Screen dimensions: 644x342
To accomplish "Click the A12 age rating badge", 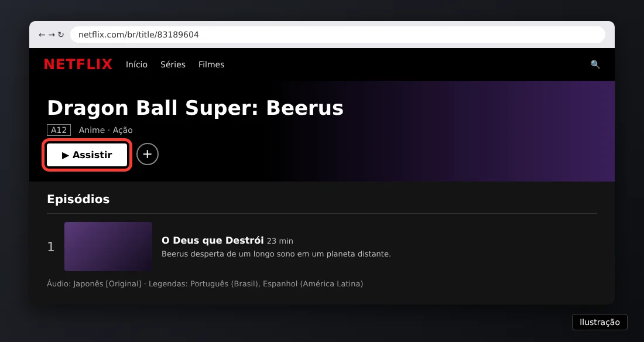I will point(59,131).
